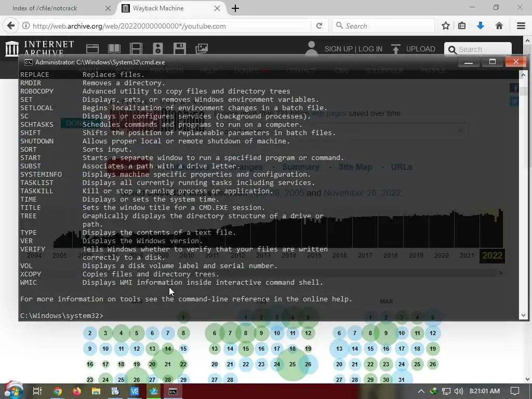Click the user avatar icon
This screenshot has height=399, width=532.
(x=312, y=48)
